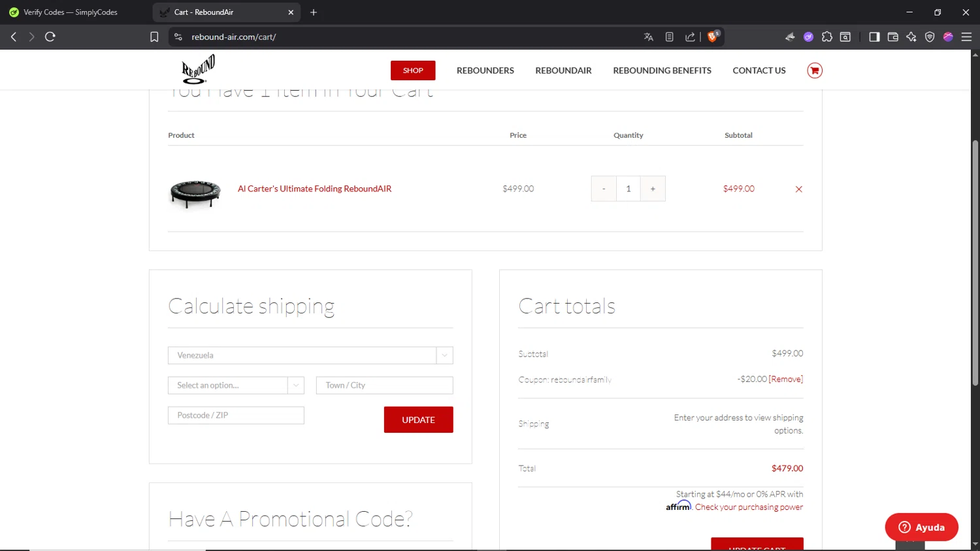This screenshot has width=980, height=551.
Task: Click the tab search window icon
Action: click(x=845, y=37)
